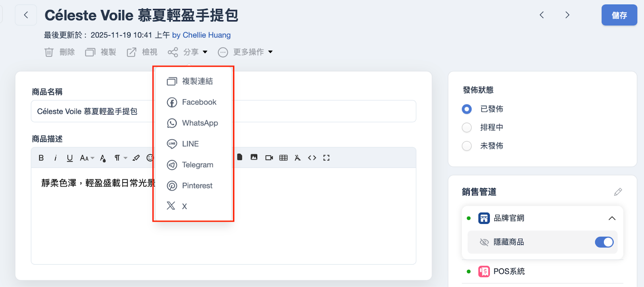The image size is (644, 287).
Task: Toggle italic text formatting
Action: [56, 158]
